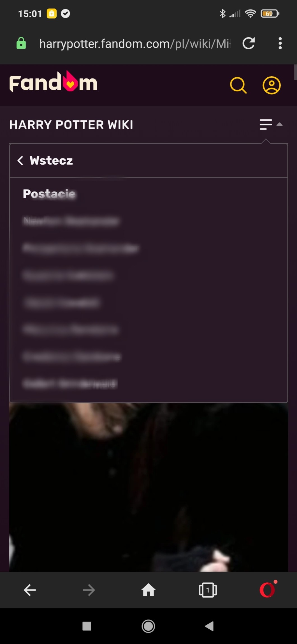Go to the Fandom logo homepage
This screenshot has width=297, height=644.
[x=53, y=82]
